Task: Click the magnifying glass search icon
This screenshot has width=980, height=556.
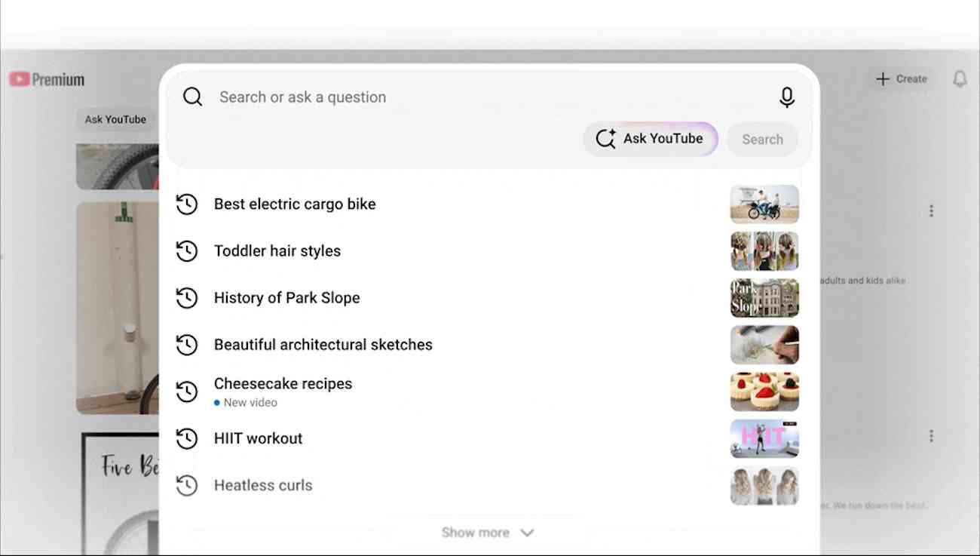Action: point(193,97)
